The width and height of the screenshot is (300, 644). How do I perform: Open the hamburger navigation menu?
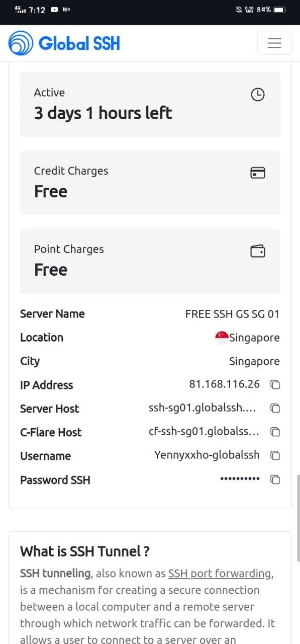[x=274, y=43]
